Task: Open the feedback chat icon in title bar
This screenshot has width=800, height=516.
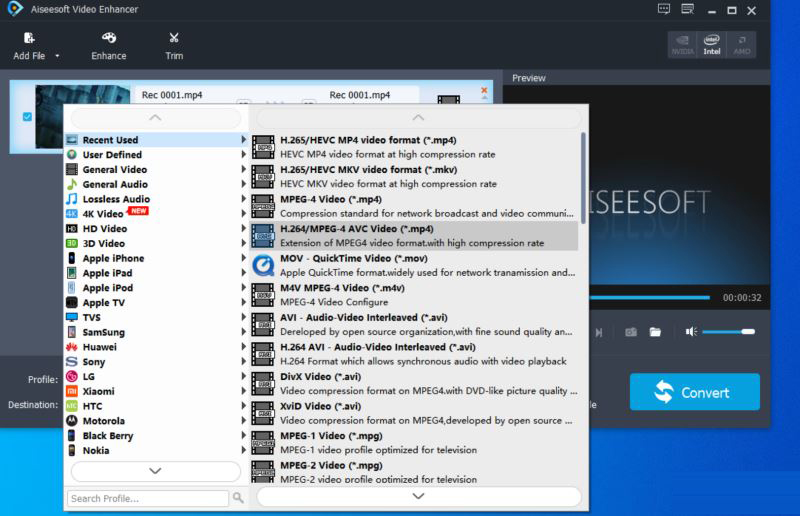Action: point(664,9)
